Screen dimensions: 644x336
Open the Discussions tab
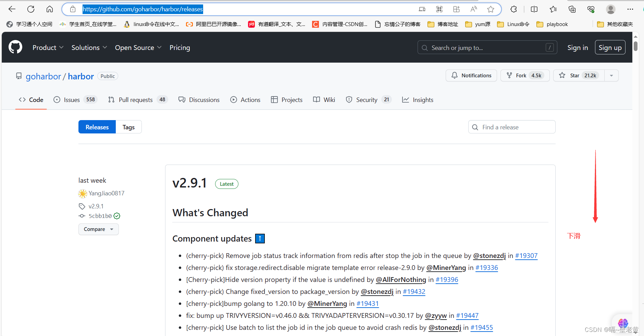click(x=199, y=100)
